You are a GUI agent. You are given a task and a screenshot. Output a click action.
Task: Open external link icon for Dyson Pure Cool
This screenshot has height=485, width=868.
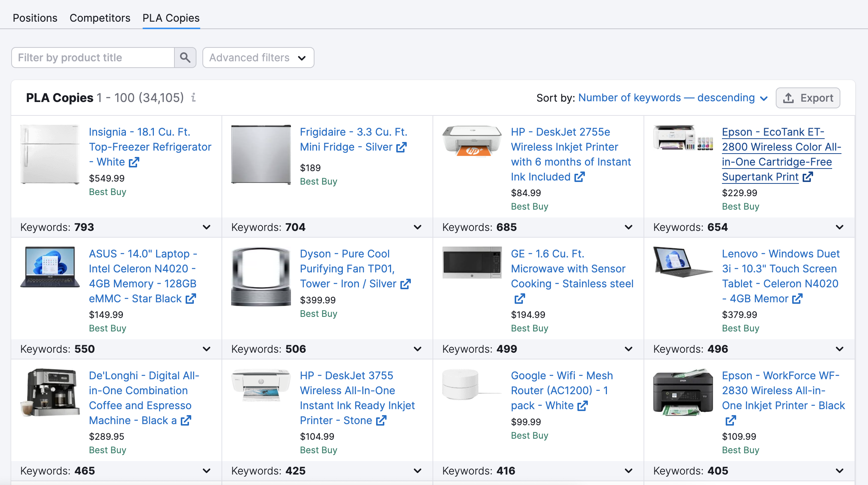(x=406, y=284)
